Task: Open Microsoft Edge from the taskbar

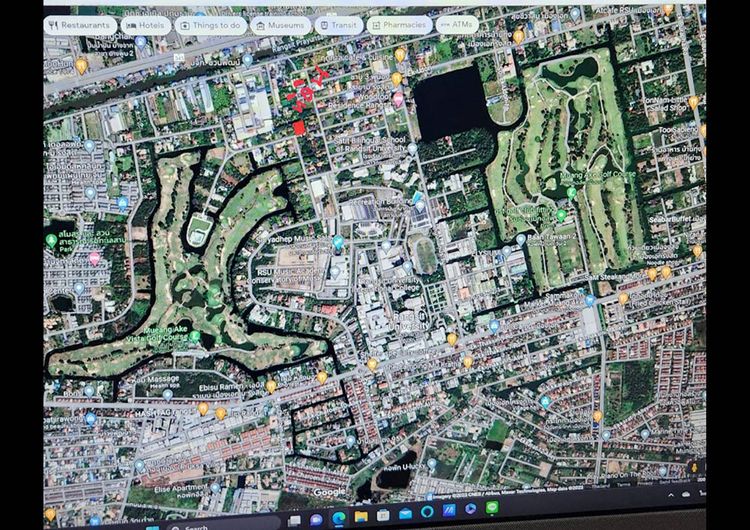Action: 338,516
